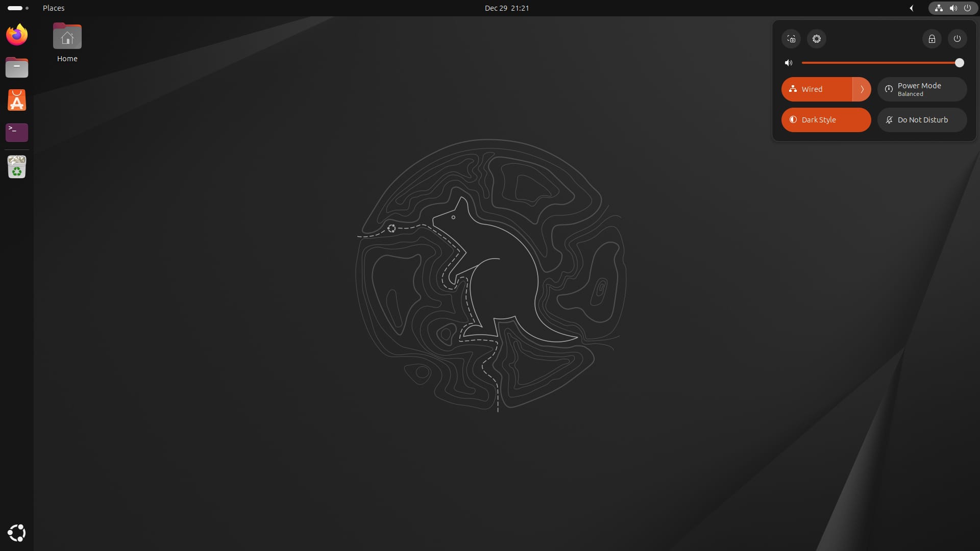
Task: Take a screenshot using the quick settings camera icon
Action: click(791, 39)
